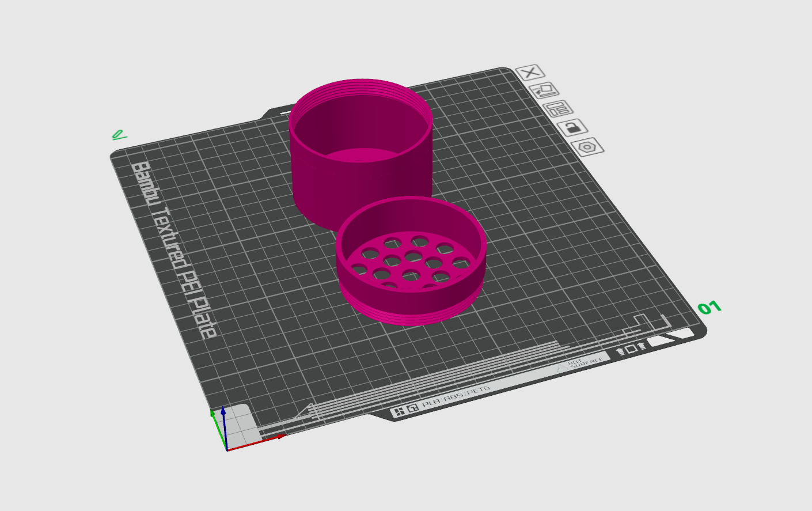Click the hot surface warning triangle on plate
The image size is (812, 511).
pyautogui.click(x=561, y=368)
